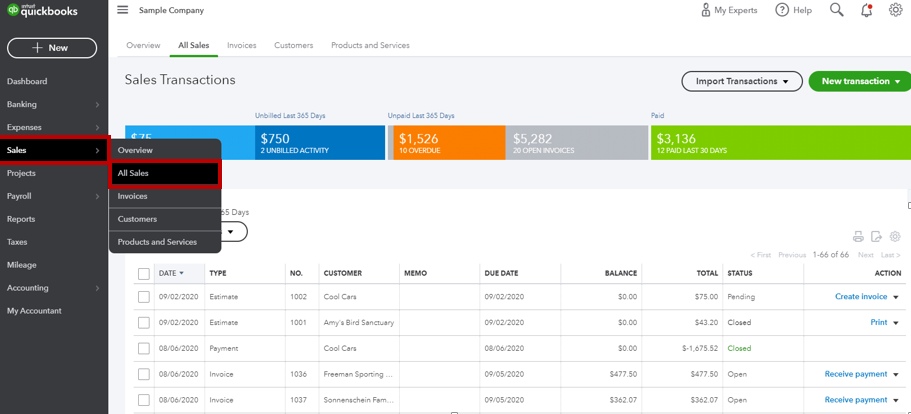Viewport: 911px width, 414px height.
Task: Click the export icon above the table
Action: tap(876, 237)
